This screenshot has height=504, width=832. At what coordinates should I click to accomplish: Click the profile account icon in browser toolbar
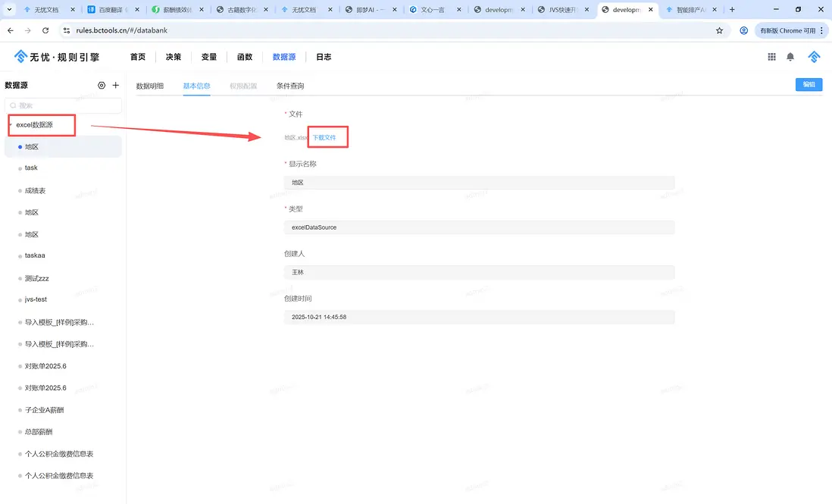point(743,30)
